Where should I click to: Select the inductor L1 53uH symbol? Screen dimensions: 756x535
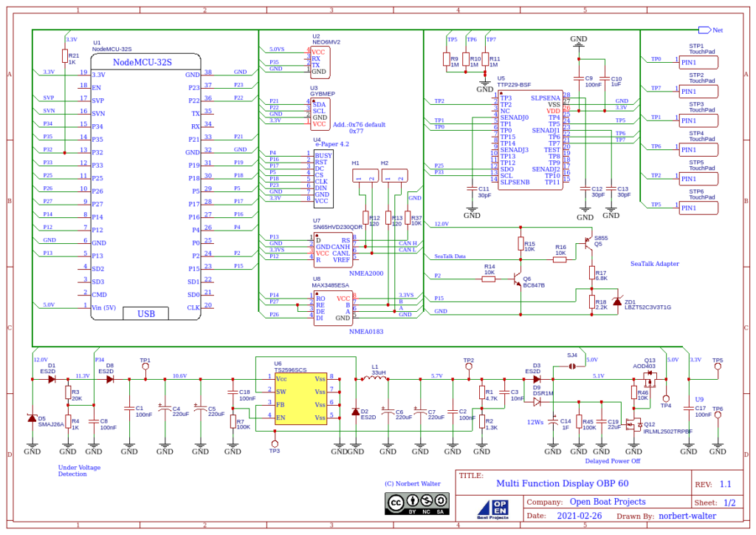(375, 378)
